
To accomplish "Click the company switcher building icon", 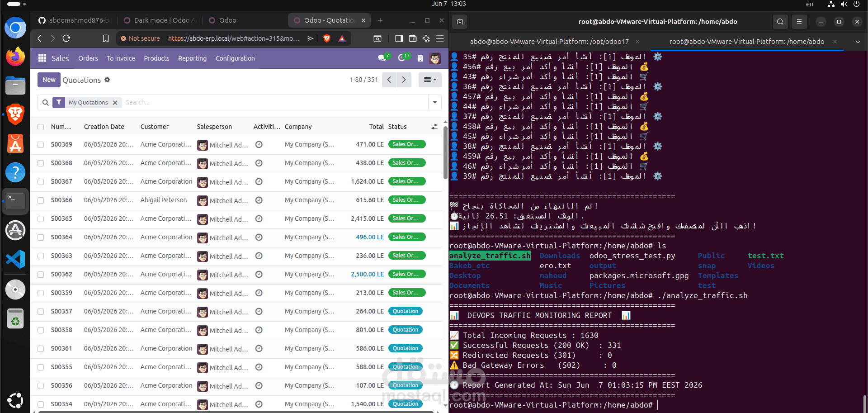I will [420, 58].
